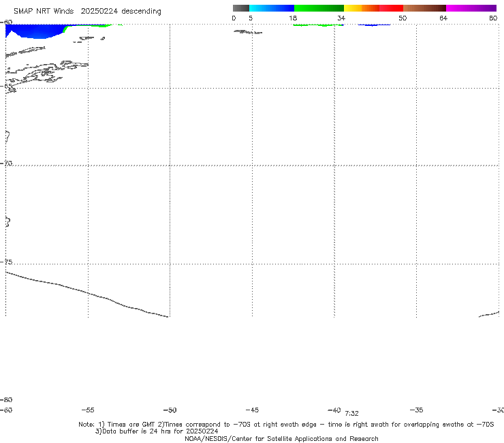Pick the cyan-to-blue color scale segment

[x=272, y=8]
